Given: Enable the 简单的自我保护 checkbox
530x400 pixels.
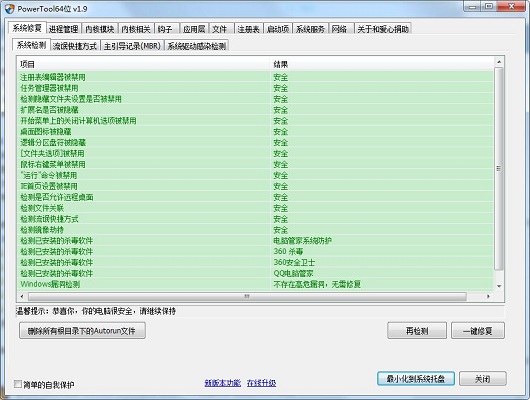Looking at the screenshot, I should (x=18, y=384).
